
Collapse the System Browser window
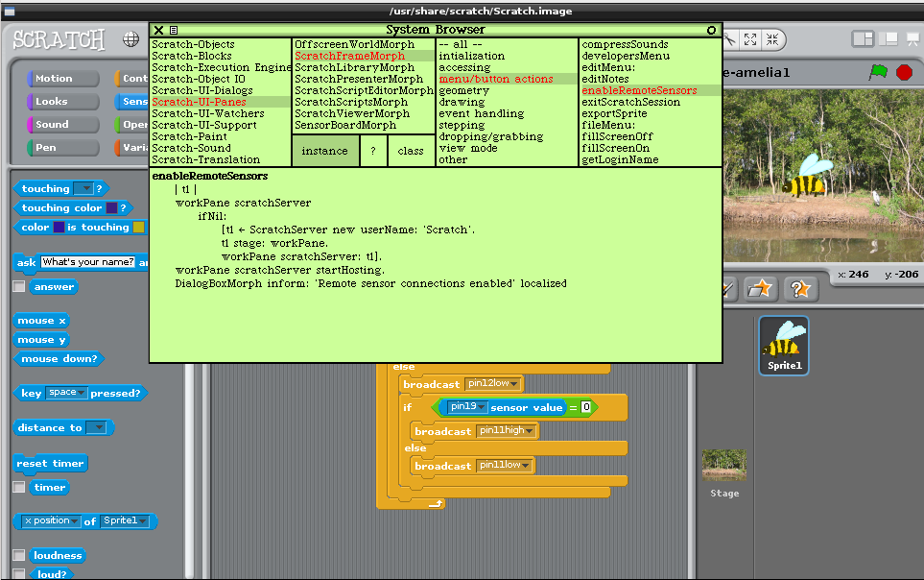click(x=711, y=30)
